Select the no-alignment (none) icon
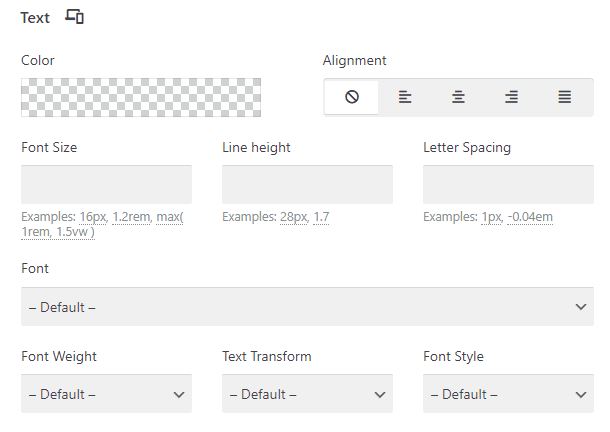 click(x=352, y=97)
